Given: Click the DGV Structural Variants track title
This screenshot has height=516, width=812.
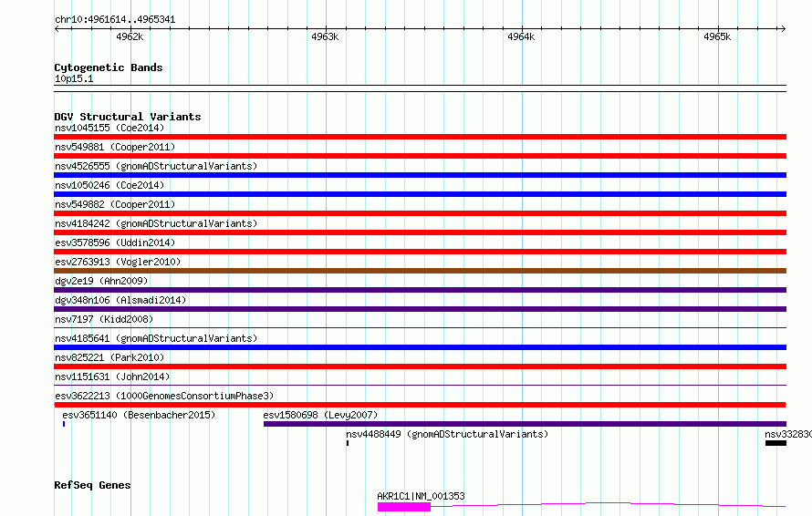Looking at the screenshot, I should [128, 117].
